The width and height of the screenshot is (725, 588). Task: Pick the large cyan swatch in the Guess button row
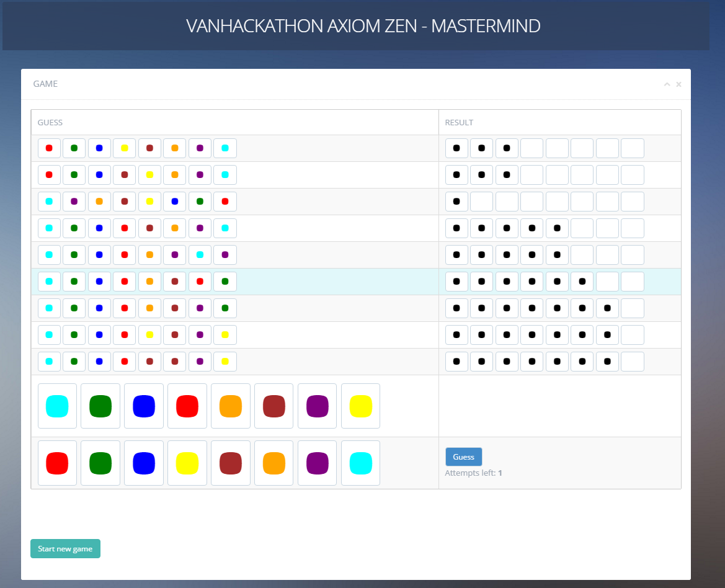(361, 463)
